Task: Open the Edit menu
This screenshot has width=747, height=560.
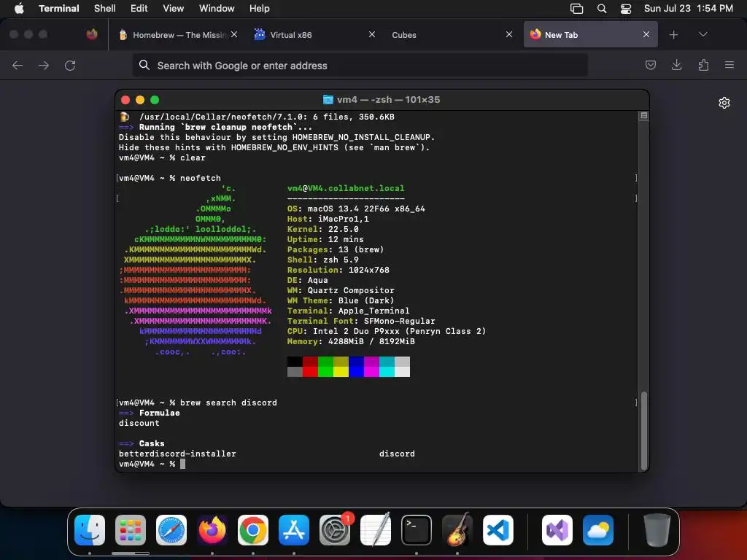Action: pyautogui.click(x=139, y=8)
